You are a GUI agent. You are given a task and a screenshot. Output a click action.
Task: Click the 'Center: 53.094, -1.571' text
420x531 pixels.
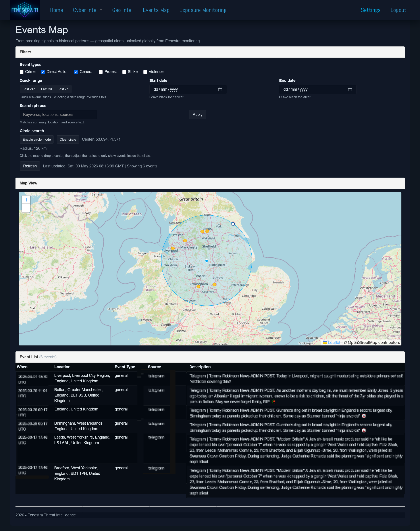pos(101,139)
